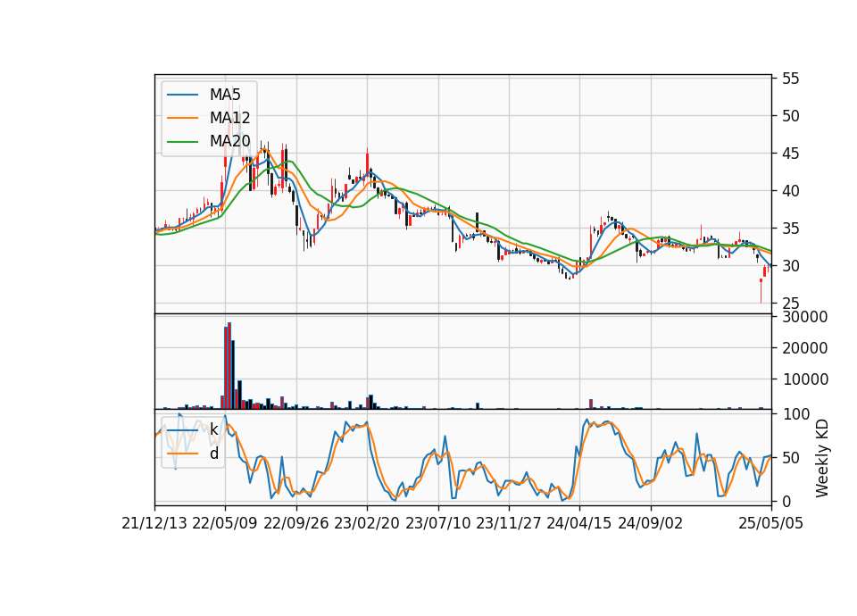857x616 pixels.
Task: Click the 10000 volume axis label
Action: pos(804,379)
